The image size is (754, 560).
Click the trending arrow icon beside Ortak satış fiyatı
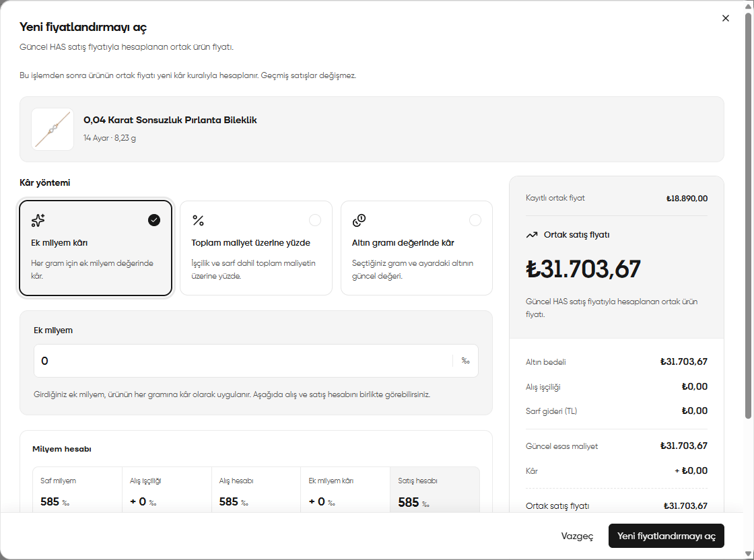tap(531, 235)
